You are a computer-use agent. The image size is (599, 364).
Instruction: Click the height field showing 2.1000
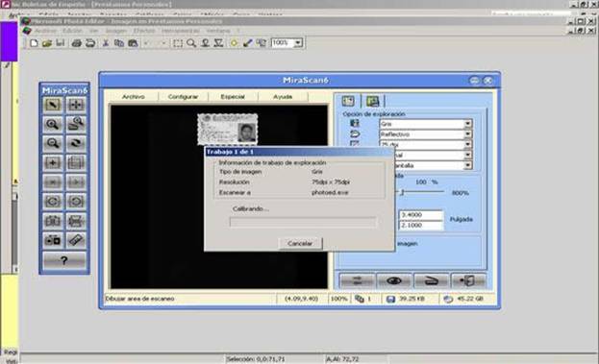pos(420,225)
